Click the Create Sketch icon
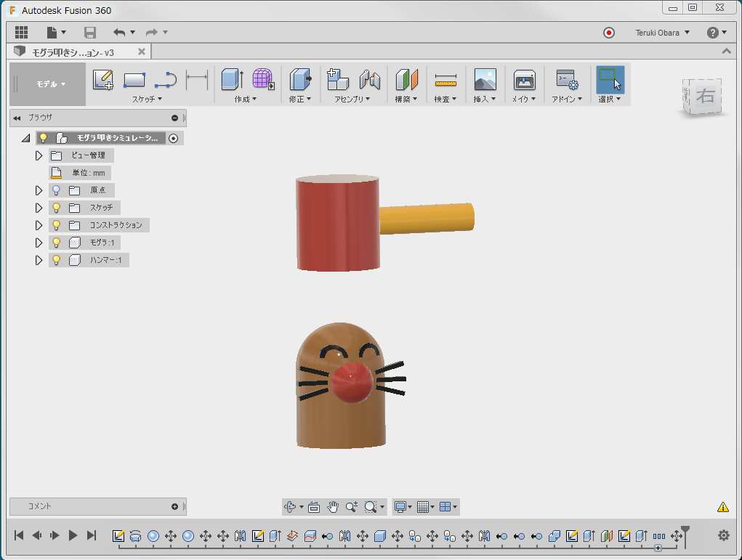This screenshot has height=560, width=742. pos(103,80)
